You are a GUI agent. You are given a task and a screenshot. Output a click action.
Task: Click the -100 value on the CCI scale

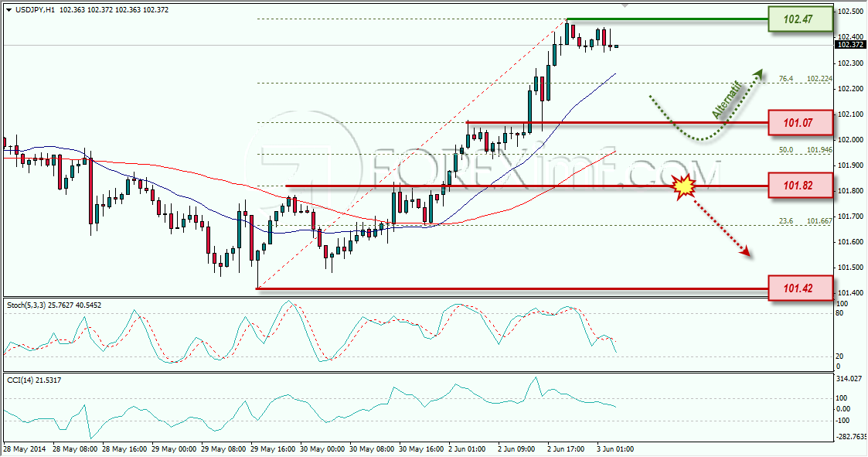pos(842,421)
